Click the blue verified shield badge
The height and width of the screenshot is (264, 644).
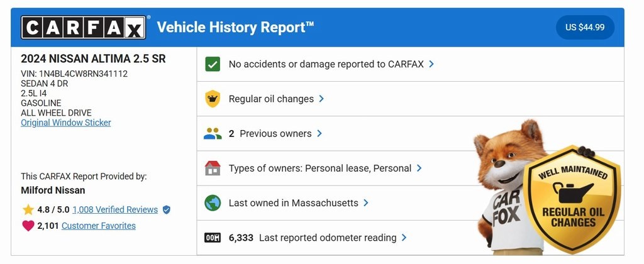pos(166,210)
